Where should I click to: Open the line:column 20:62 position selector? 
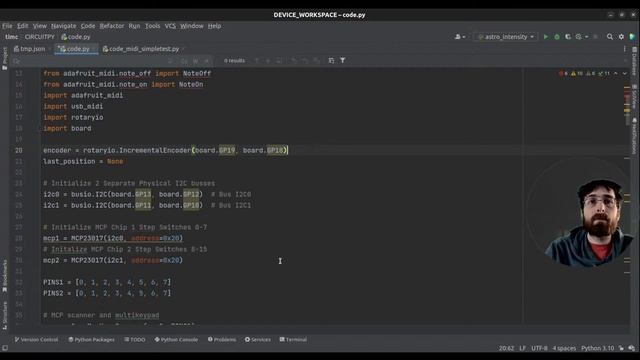pyautogui.click(x=506, y=348)
